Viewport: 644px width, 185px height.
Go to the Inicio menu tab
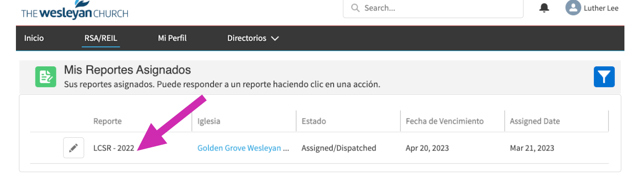click(x=34, y=38)
